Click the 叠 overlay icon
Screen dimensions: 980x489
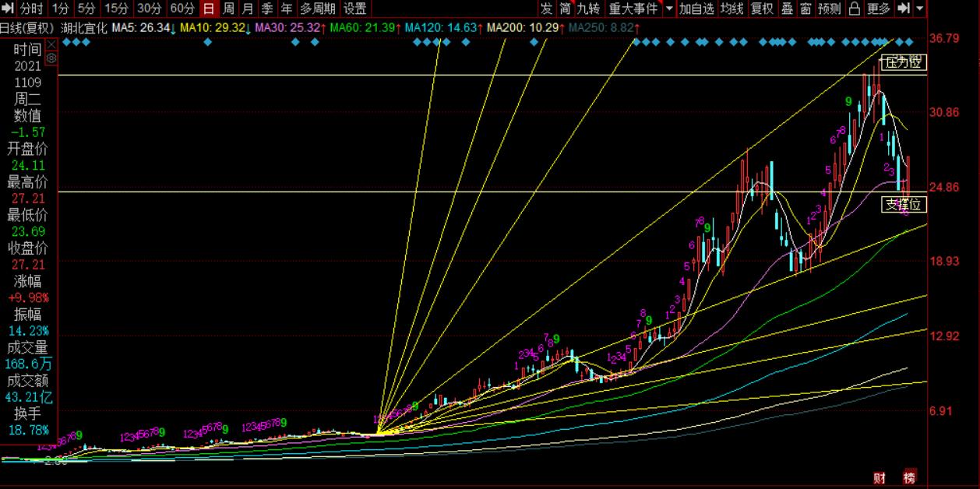click(787, 9)
